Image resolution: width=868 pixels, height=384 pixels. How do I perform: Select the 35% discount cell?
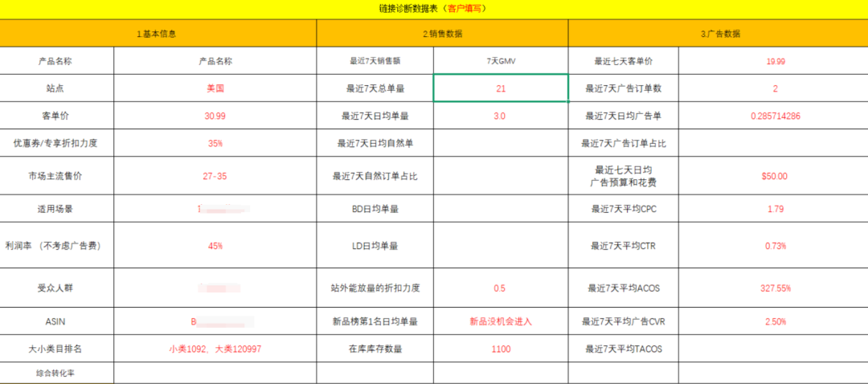[x=215, y=143]
